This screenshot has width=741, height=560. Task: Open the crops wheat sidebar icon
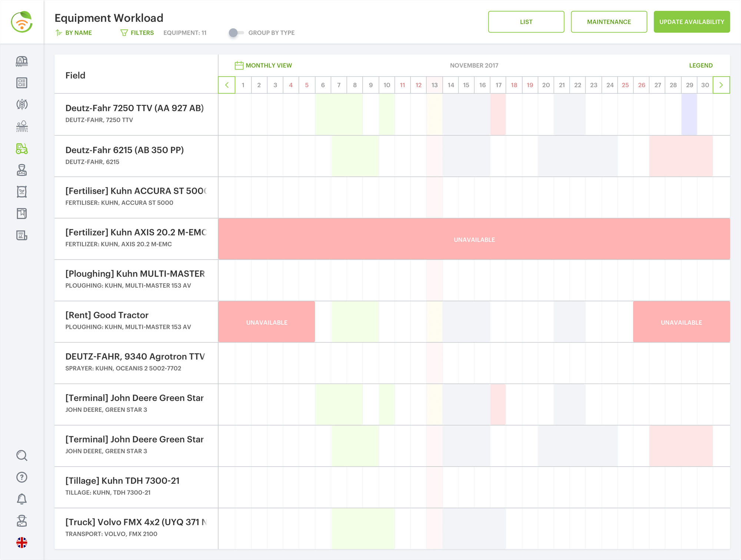pyautogui.click(x=22, y=105)
